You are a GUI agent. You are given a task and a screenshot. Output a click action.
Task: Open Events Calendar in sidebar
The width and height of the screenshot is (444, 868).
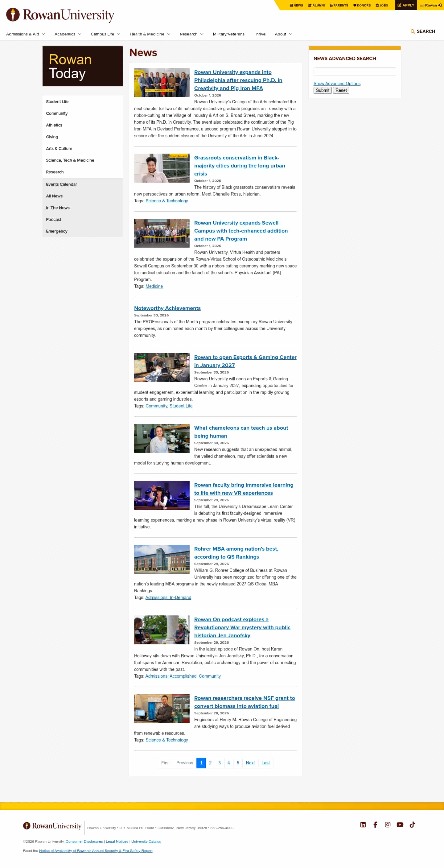click(x=61, y=184)
